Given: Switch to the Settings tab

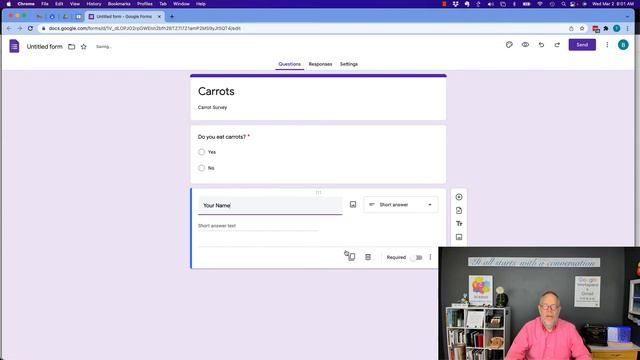Looking at the screenshot, I should coord(349,64).
